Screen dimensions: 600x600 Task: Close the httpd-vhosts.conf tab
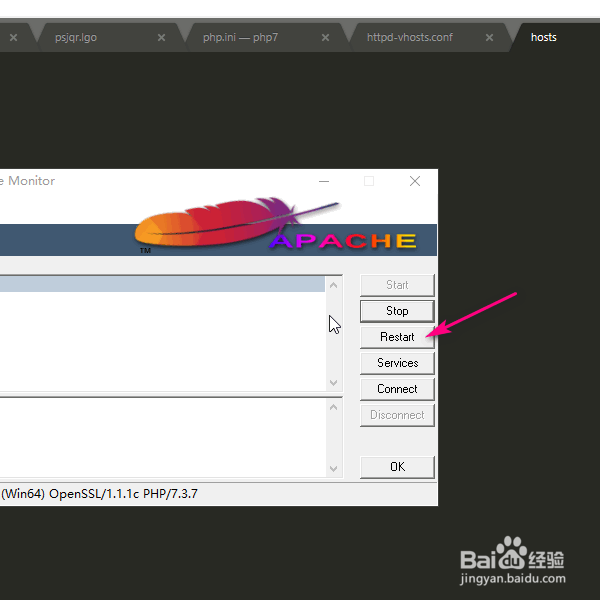(x=489, y=38)
